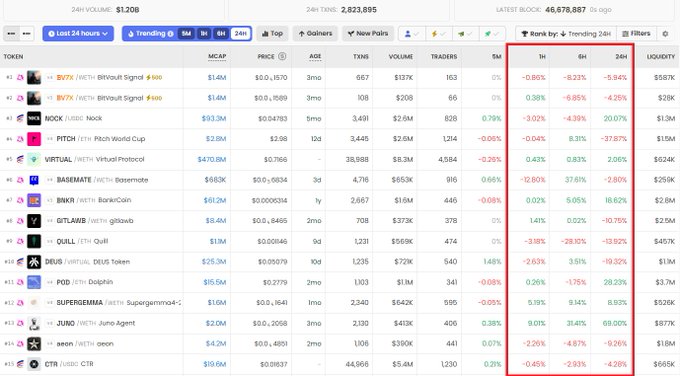Click the DEX icon in the CTR row
Image resolution: width=680 pixels, height=376 pixels.
point(20,364)
